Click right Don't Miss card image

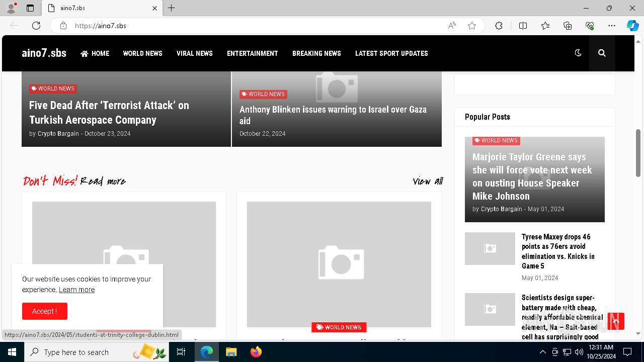(x=339, y=264)
